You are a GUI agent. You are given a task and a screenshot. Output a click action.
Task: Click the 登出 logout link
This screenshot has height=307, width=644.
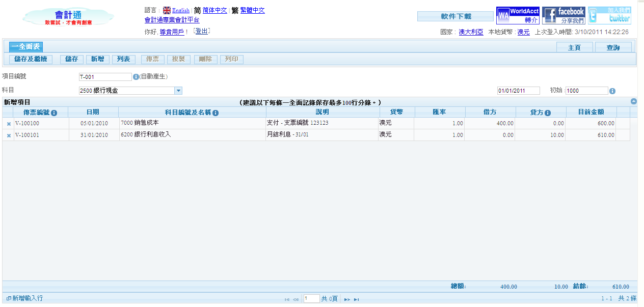tap(202, 32)
